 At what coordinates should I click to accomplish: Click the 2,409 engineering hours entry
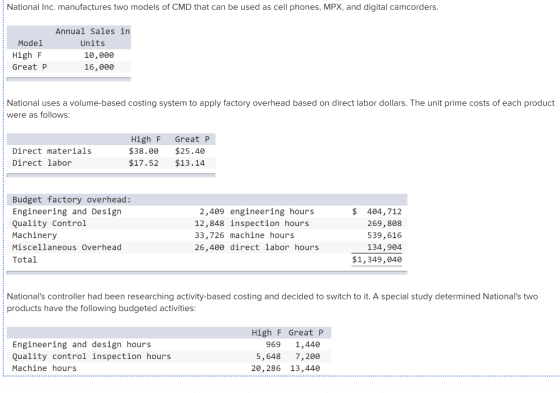[x=257, y=212]
